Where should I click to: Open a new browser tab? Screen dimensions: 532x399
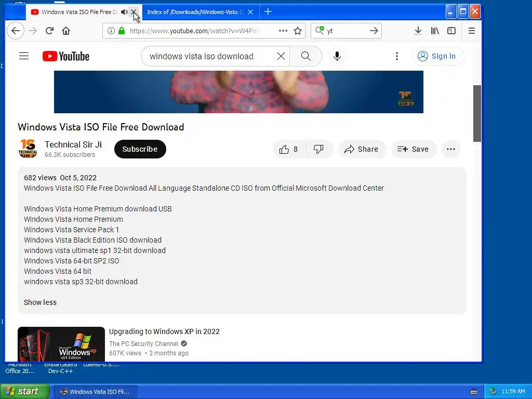pyautogui.click(x=268, y=12)
